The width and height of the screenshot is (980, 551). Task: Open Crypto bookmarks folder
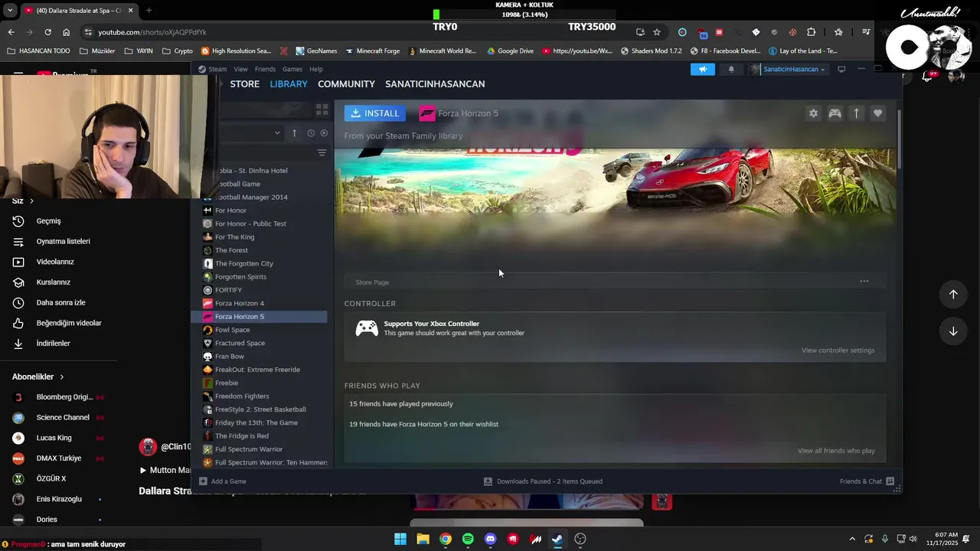point(178,51)
